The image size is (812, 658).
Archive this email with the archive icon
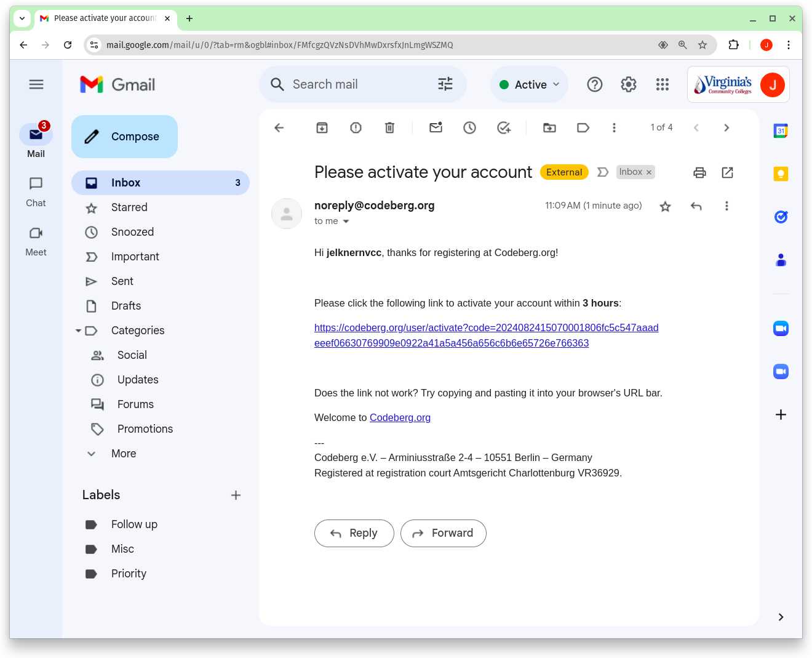point(322,127)
